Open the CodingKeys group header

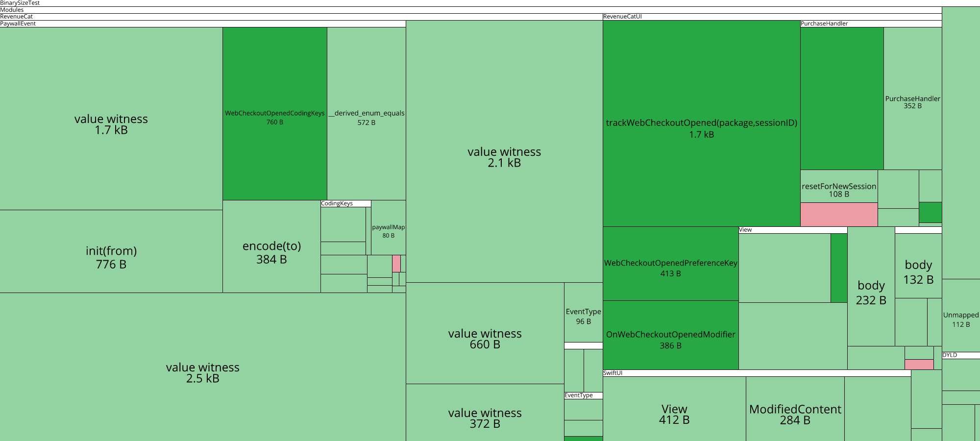click(x=346, y=203)
